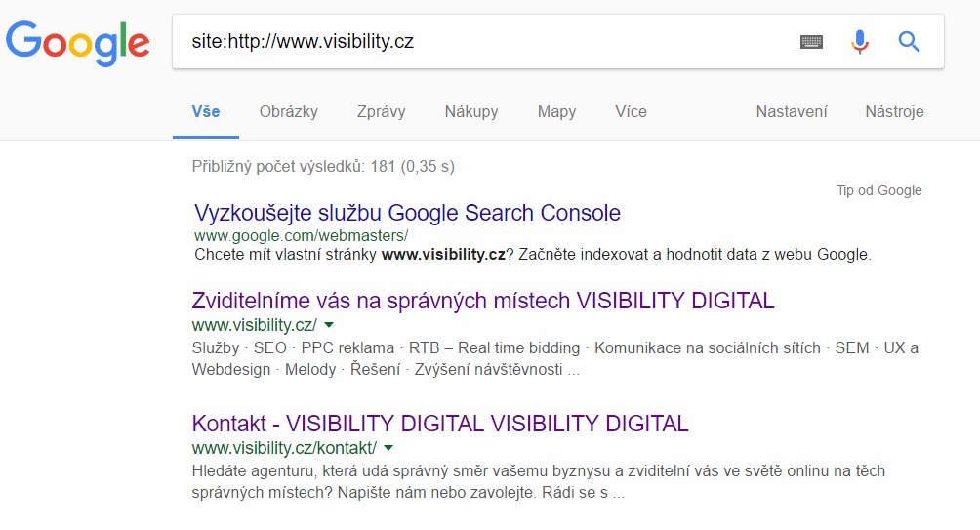
Task: Click the Google logo
Action: [x=78, y=42]
